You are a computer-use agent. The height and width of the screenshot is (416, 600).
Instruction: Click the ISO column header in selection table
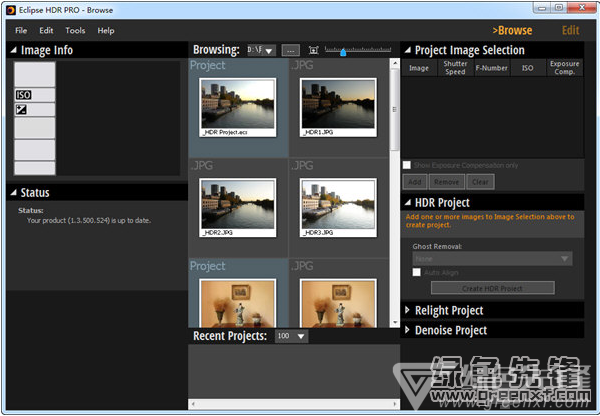tap(528, 68)
